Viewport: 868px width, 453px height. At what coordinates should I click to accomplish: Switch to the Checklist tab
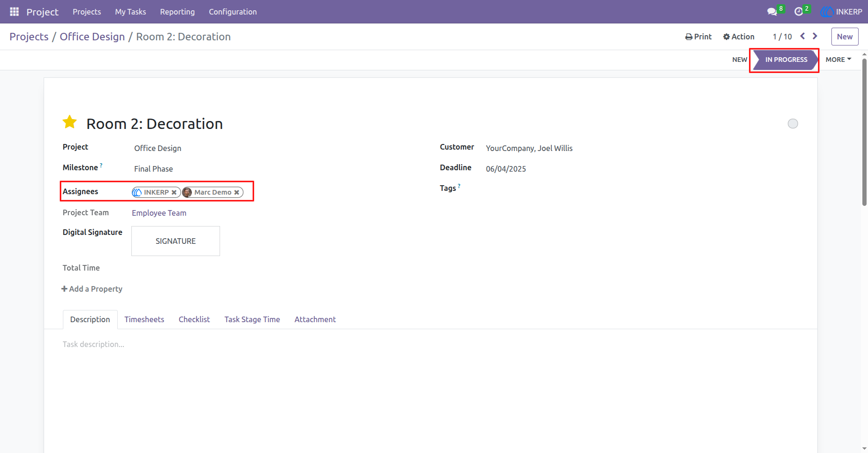(x=194, y=319)
